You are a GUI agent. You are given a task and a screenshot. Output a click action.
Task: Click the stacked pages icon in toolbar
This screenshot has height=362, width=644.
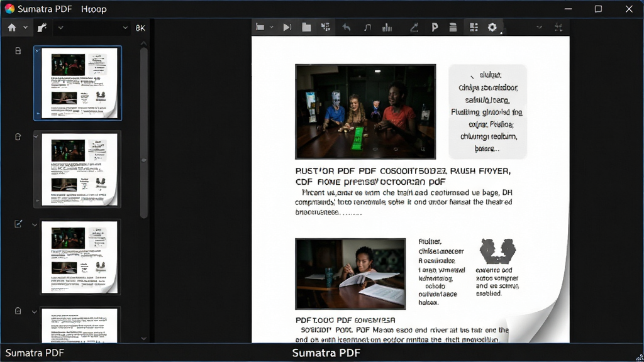pyautogui.click(x=453, y=27)
